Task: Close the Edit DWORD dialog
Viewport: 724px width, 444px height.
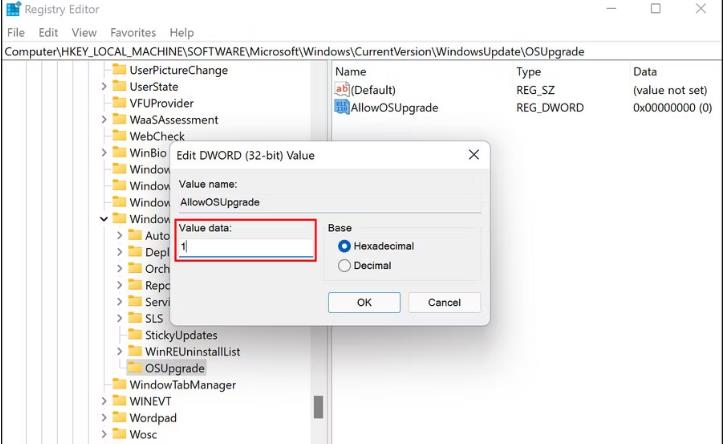Action: click(474, 155)
